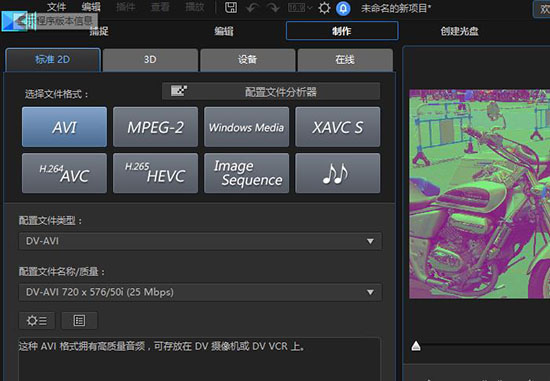Click the blue notification bell icon
This screenshot has width=550, height=381.
343,8
